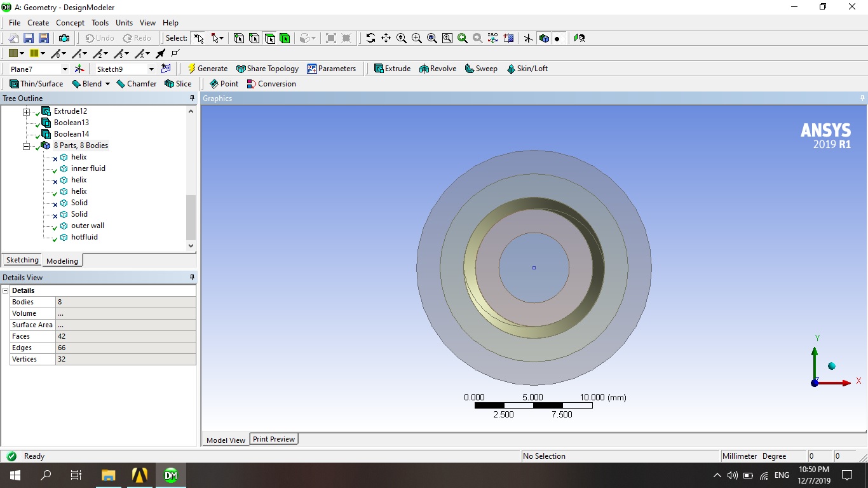The image size is (868, 488).
Task: Open the Conversion tool
Action: (271, 84)
